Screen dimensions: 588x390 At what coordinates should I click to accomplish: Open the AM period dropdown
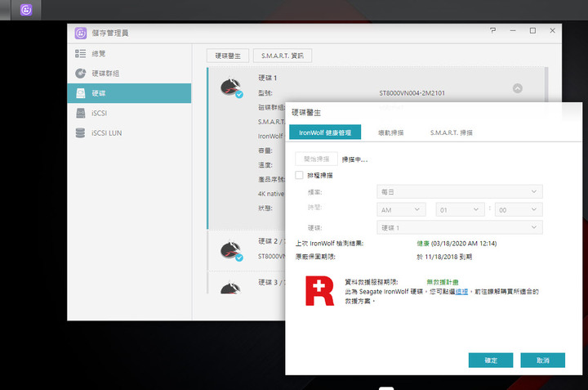(401, 209)
